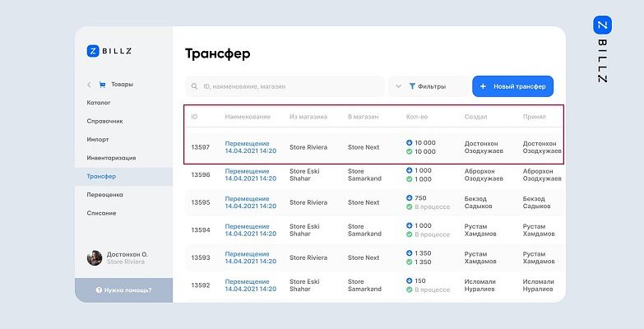Click the shopping cart icon beside Товары
The image size is (644, 329).
[103, 84]
